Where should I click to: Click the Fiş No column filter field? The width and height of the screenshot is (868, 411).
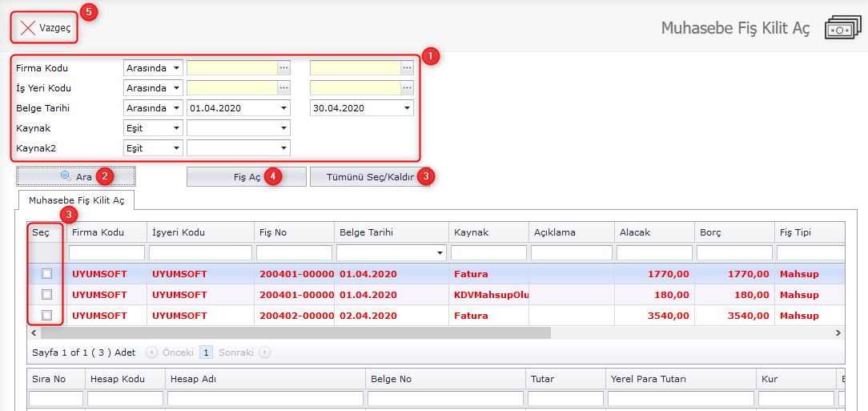click(x=295, y=253)
